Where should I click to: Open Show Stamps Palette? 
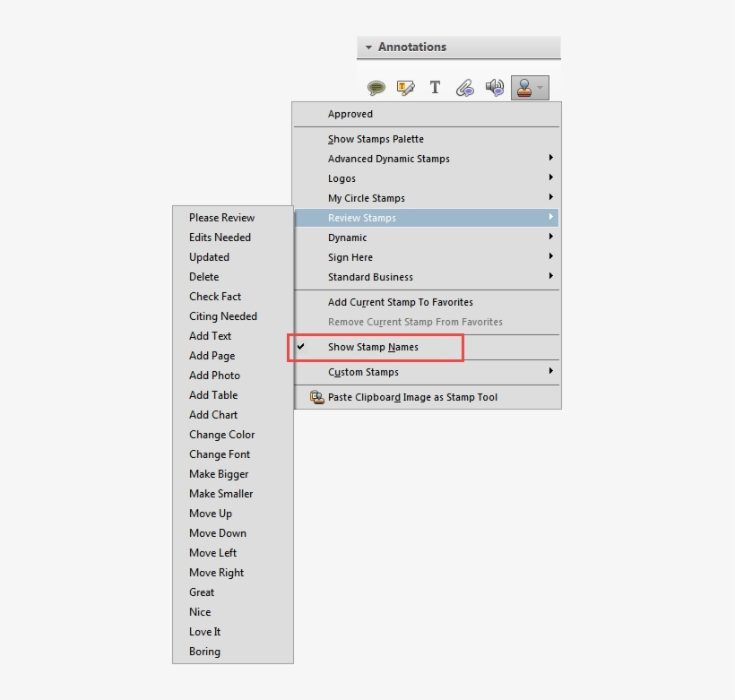(376, 139)
